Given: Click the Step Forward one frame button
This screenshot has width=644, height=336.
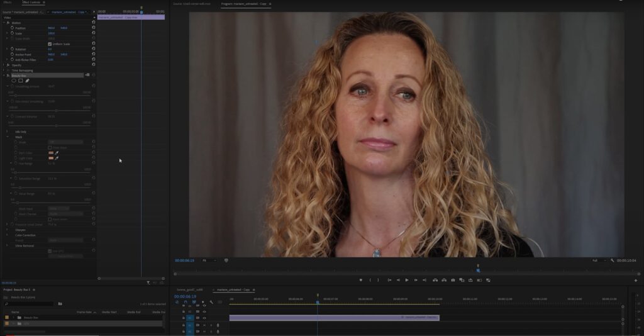Looking at the screenshot, I should (416, 280).
